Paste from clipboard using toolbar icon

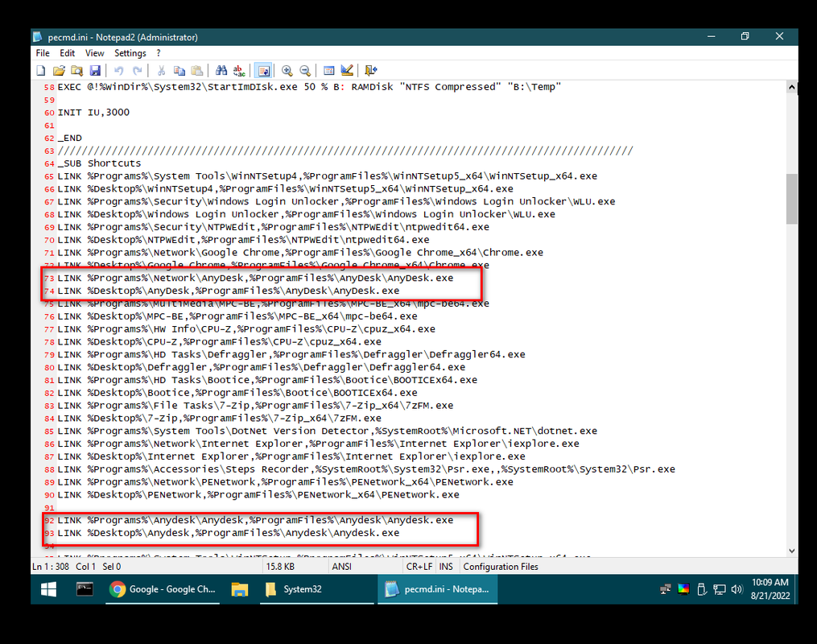[197, 70]
